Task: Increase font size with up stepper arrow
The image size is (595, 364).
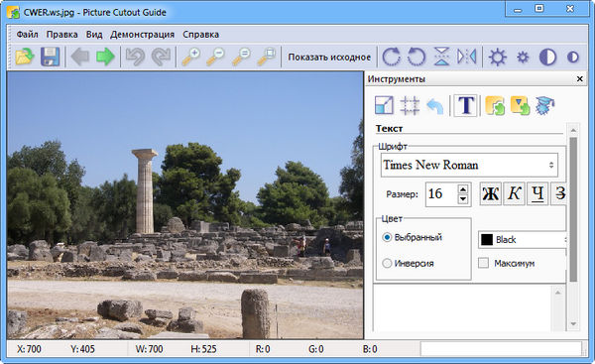Action: pyautogui.click(x=462, y=189)
